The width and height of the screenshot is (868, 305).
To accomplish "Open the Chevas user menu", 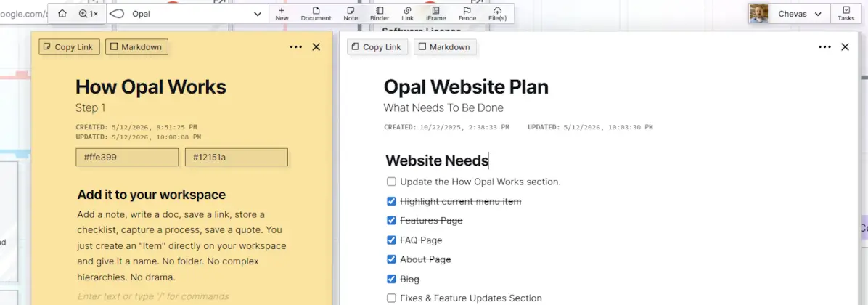I will [x=799, y=14].
